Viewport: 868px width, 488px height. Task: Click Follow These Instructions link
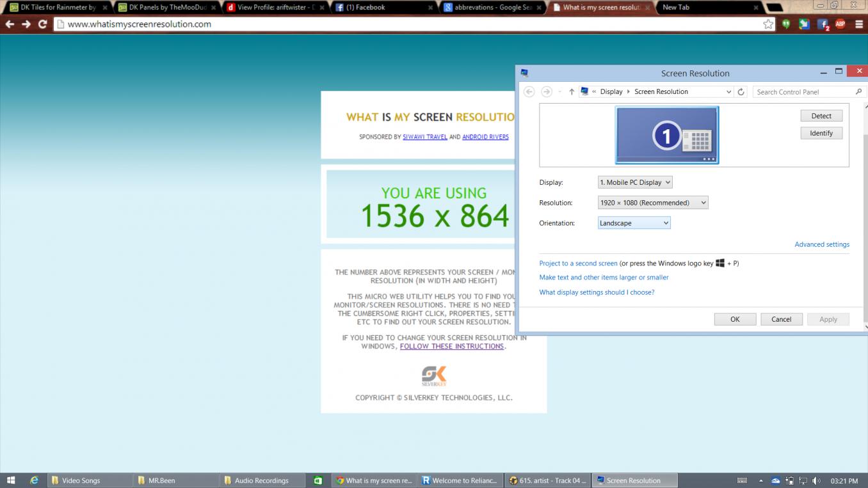[x=451, y=346]
